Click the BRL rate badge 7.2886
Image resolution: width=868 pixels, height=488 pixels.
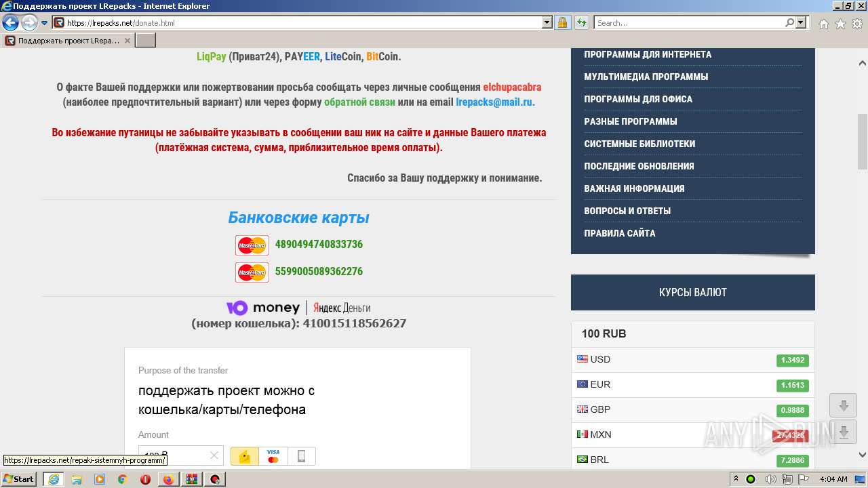pos(792,460)
